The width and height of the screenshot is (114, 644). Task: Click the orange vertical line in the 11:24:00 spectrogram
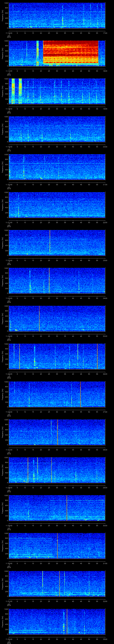pos(39,318)
